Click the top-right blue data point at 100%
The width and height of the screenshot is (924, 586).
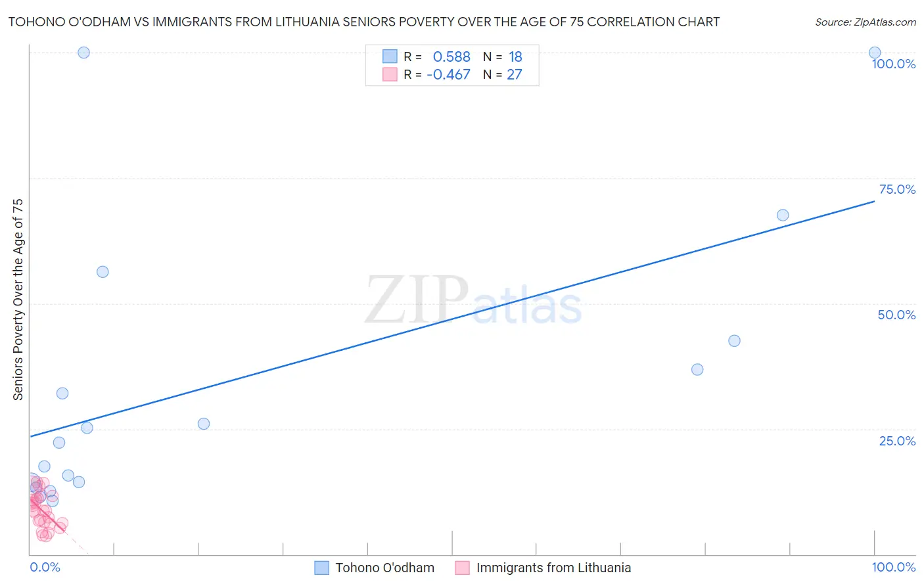pyautogui.click(x=875, y=53)
